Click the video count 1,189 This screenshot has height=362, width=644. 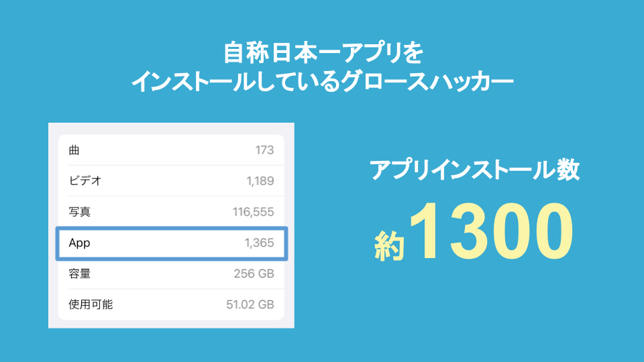pyautogui.click(x=260, y=180)
